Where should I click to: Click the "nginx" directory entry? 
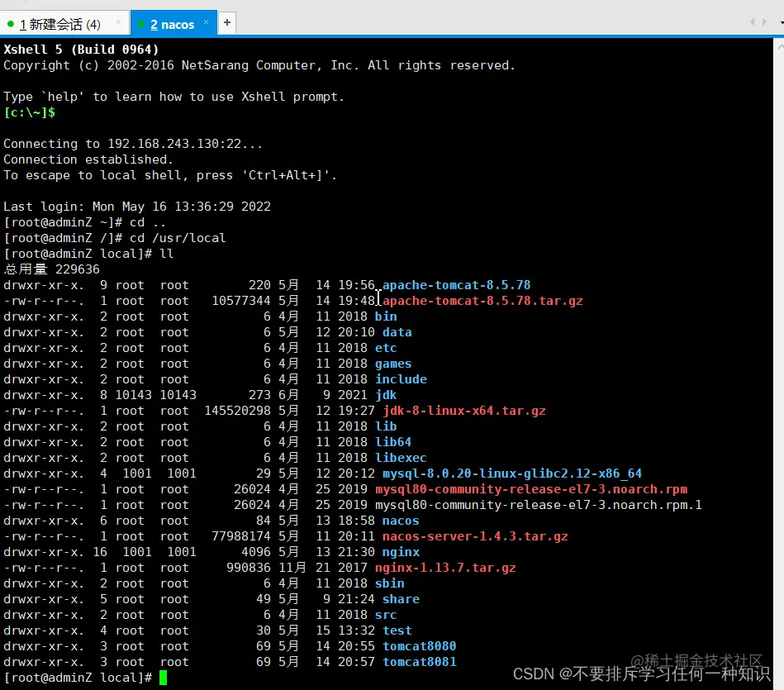pyautogui.click(x=401, y=552)
